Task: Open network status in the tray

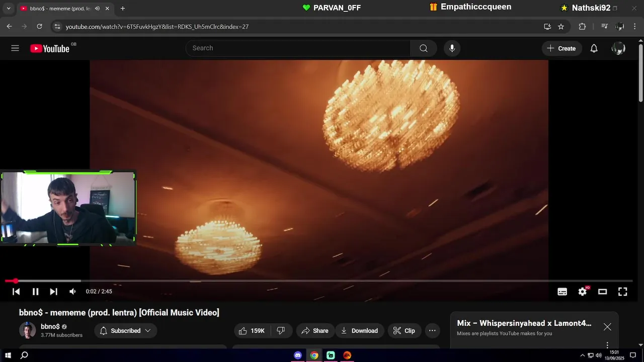Action: 591,355
